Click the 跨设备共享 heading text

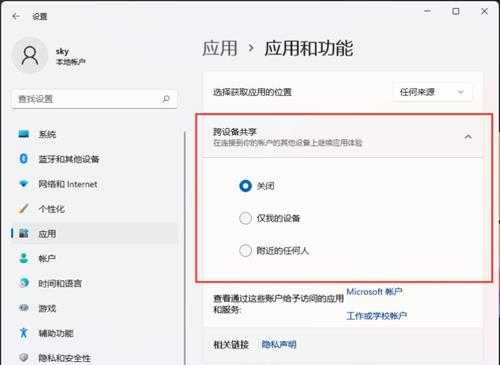(x=235, y=132)
